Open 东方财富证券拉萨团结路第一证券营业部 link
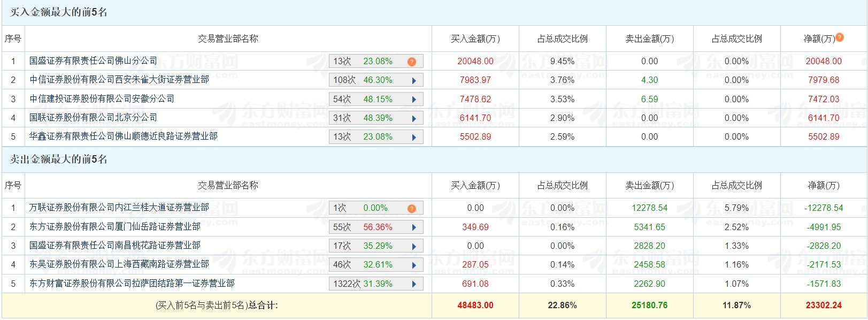The width and height of the screenshot is (868, 320). (x=132, y=284)
